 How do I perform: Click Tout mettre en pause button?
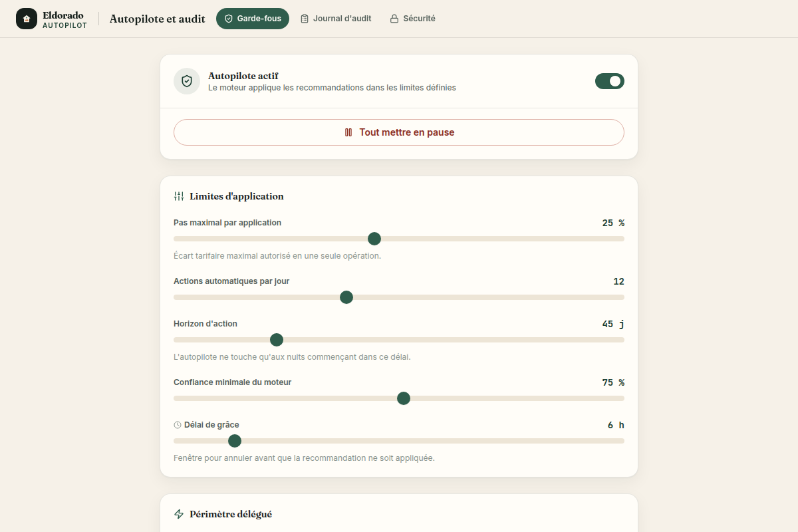[x=399, y=132]
